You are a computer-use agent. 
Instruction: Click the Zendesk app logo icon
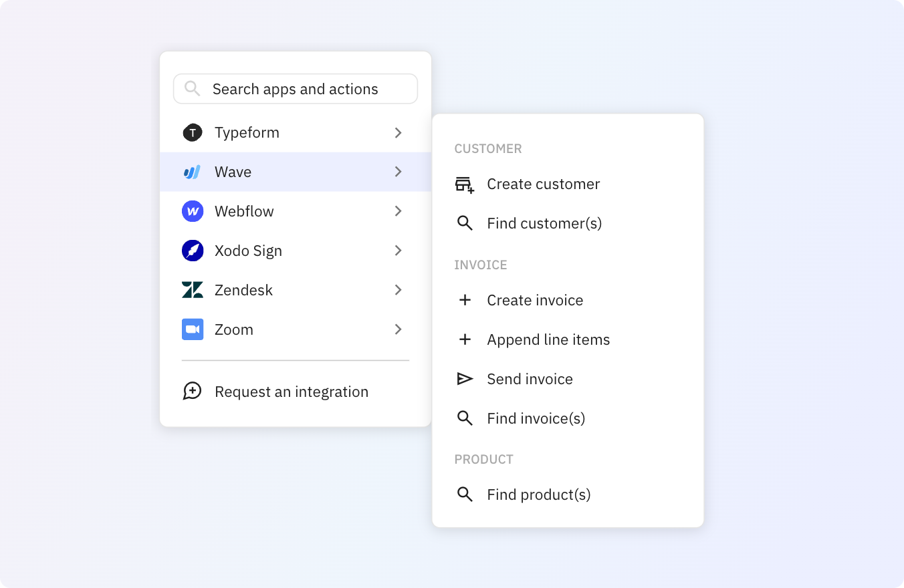coord(193,290)
